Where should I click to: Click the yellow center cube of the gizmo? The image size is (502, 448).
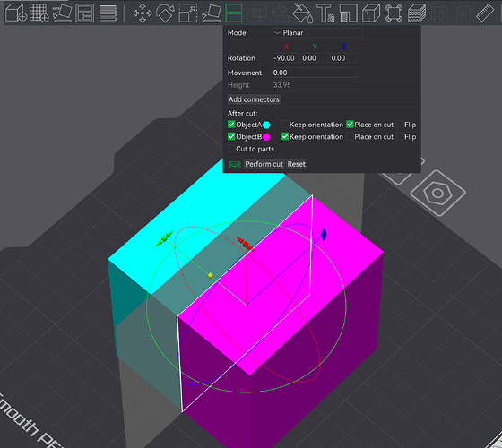210,275
